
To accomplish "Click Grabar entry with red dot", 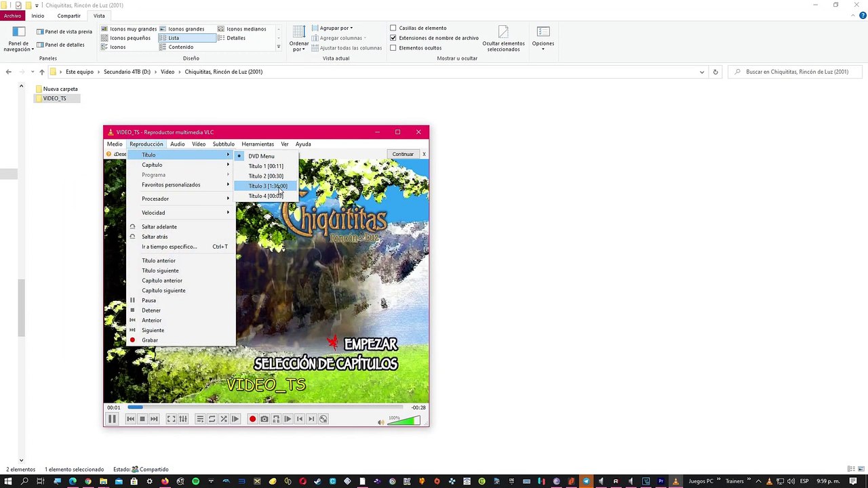I will point(181,340).
